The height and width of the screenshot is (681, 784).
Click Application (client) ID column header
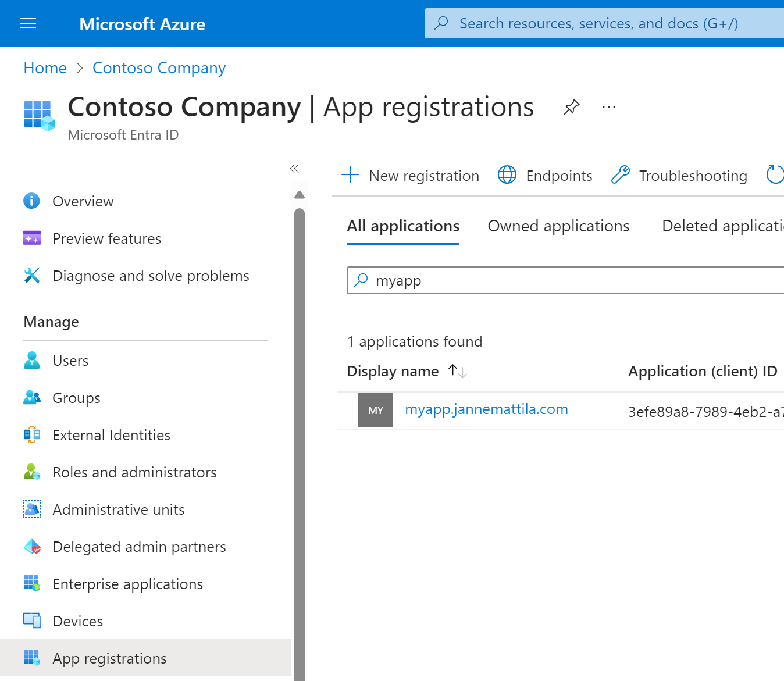click(703, 371)
